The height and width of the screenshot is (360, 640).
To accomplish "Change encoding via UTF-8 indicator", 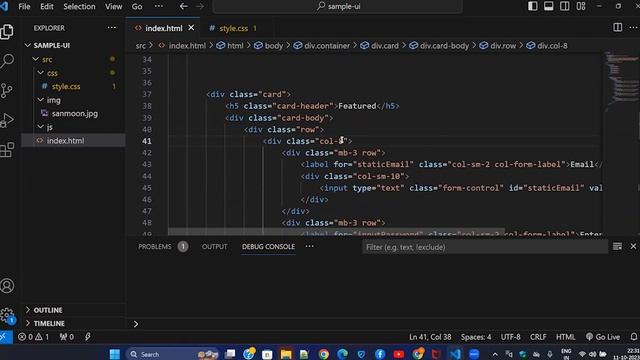I will point(510,337).
